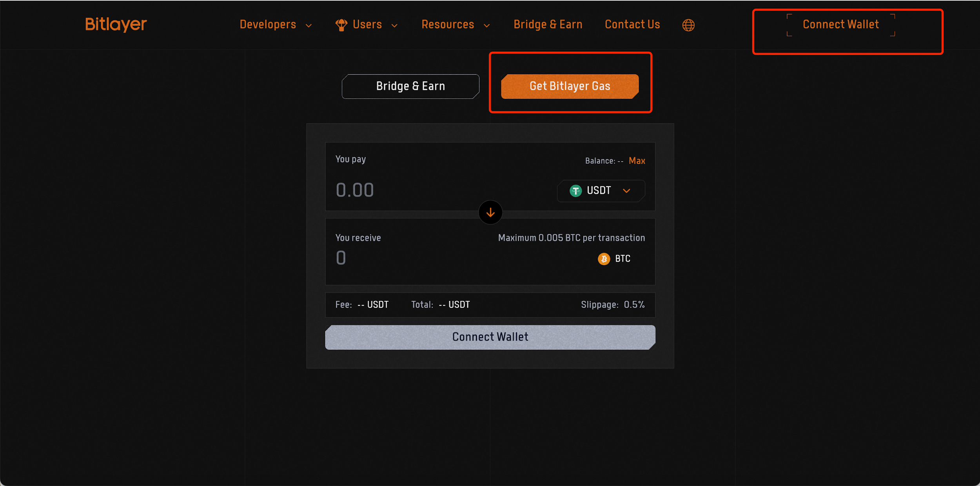The width and height of the screenshot is (980, 486).
Task: Click the parachute airdrop icon beside Users
Action: point(341,25)
